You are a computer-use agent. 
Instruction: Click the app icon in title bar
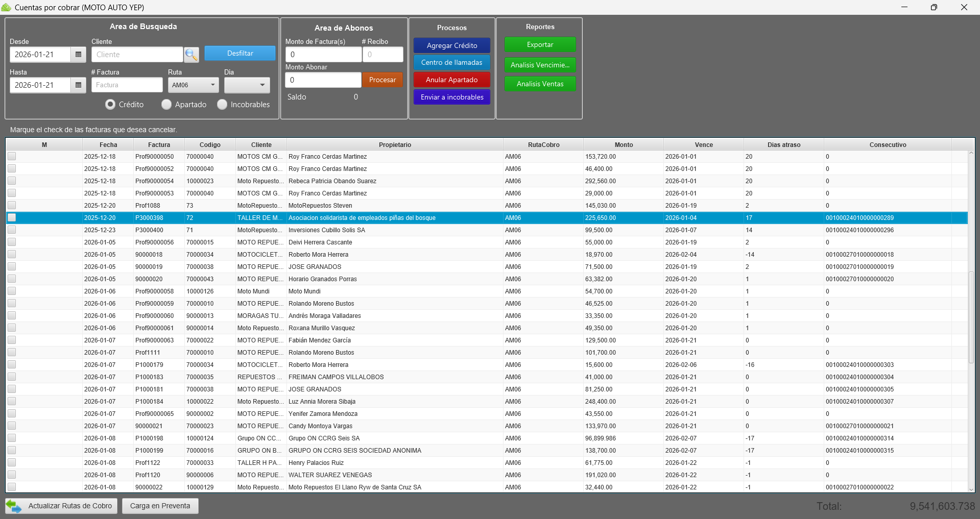pos(6,7)
